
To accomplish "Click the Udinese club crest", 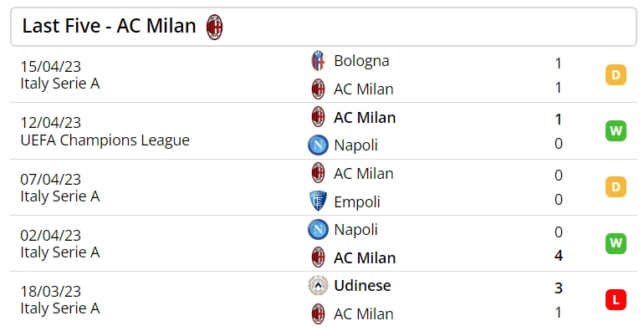I will point(318,285).
